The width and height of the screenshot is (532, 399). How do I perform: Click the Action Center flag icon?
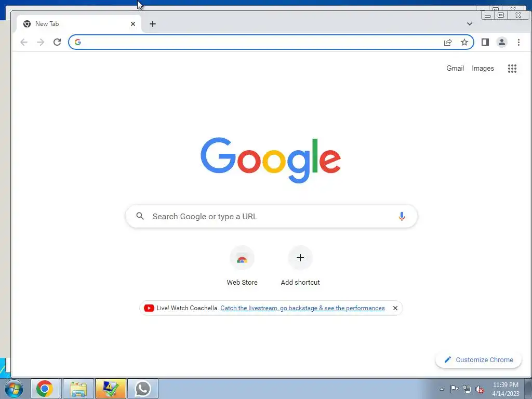pos(454,389)
